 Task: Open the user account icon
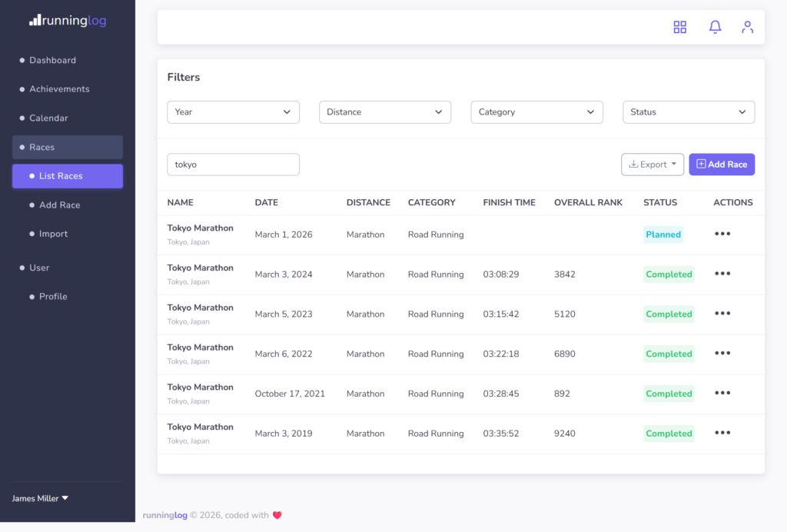747,27
